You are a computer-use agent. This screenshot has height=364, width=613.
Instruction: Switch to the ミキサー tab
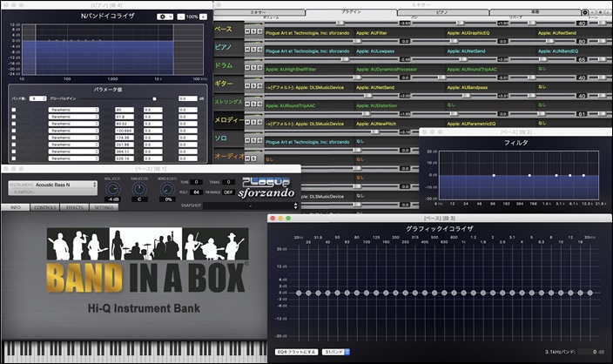(259, 12)
